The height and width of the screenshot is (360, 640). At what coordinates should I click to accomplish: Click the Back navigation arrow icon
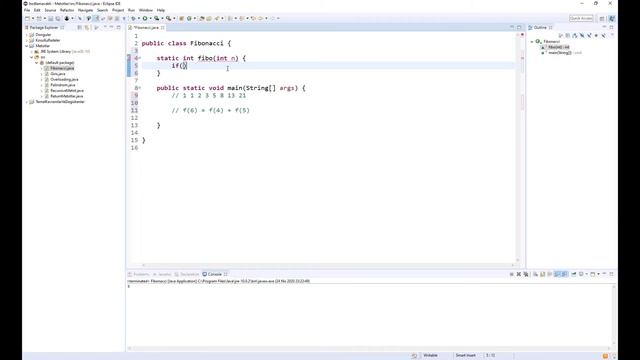260,18
